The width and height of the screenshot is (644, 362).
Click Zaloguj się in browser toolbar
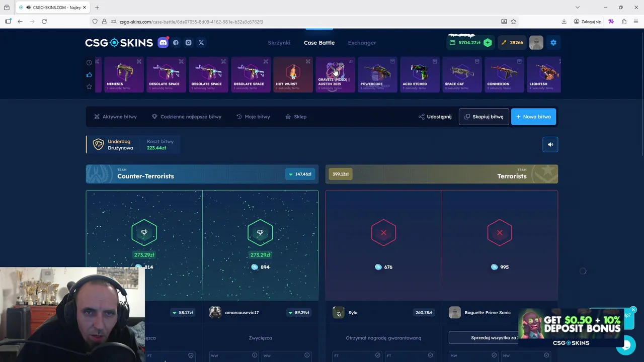pyautogui.click(x=587, y=22)
